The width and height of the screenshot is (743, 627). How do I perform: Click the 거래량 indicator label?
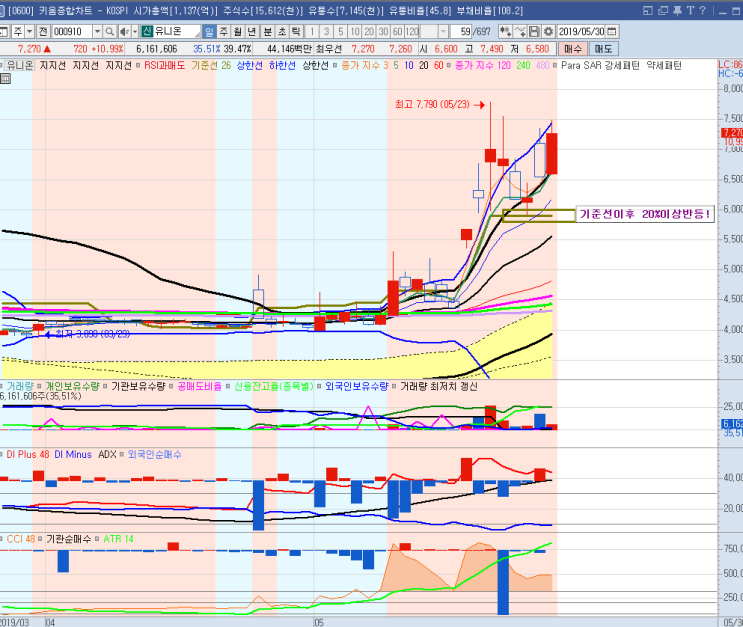[20, 386]
